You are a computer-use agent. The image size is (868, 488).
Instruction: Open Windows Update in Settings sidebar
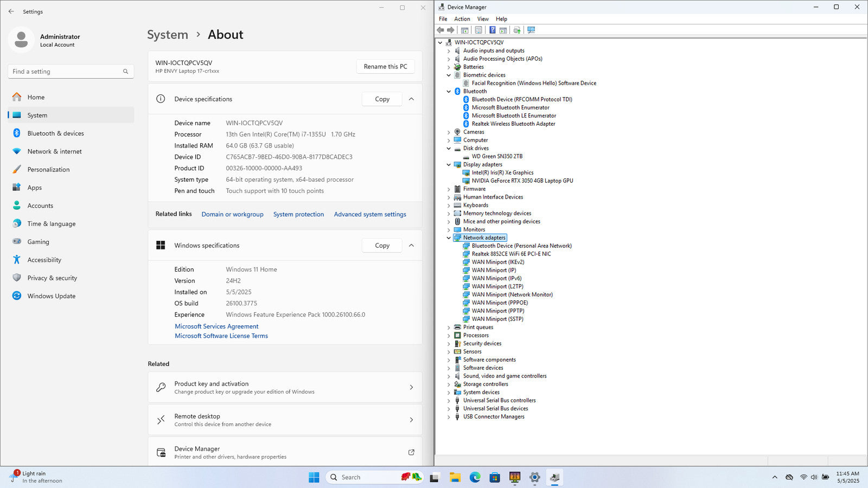pyautogui.click(x=71, y=296)
